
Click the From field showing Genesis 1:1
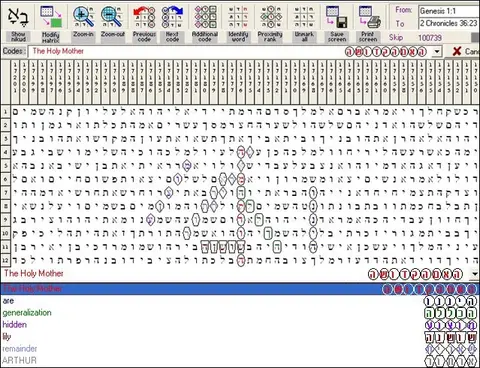point(449,11)
